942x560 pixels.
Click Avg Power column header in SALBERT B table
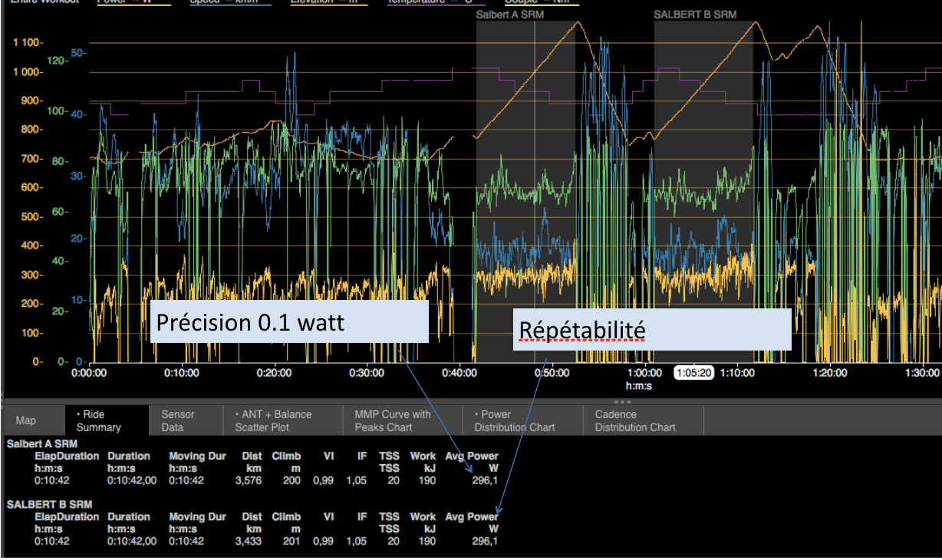[471, 517]
